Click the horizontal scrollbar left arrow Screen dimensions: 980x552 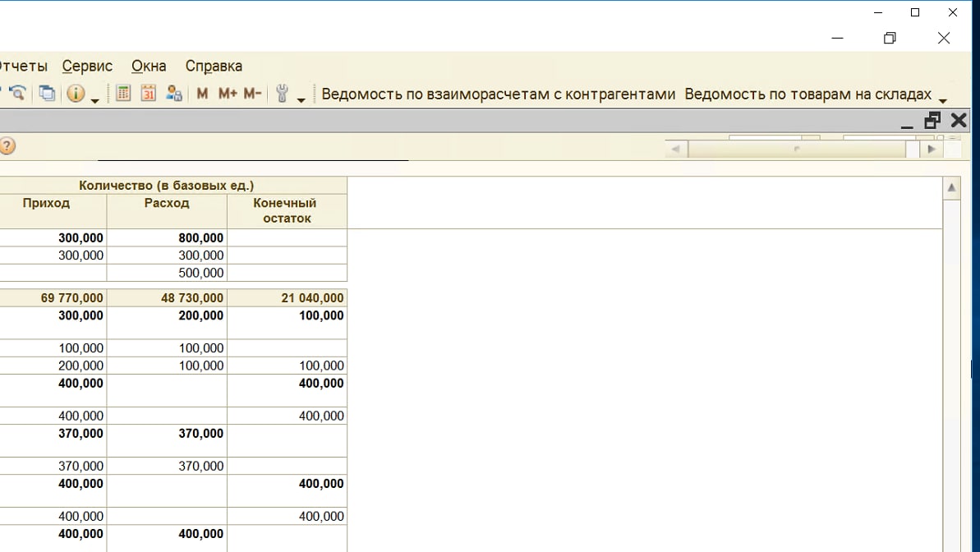(x=675, y=149)
